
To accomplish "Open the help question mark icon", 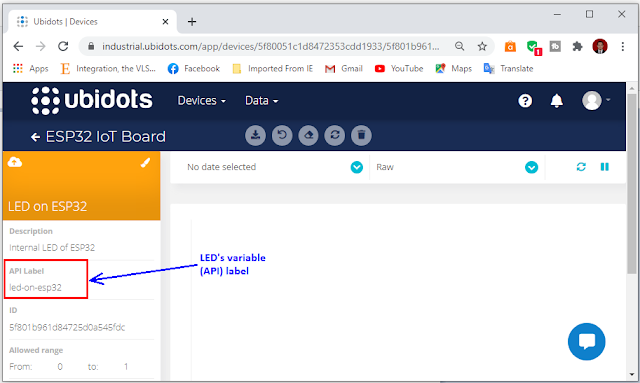I will click(525, 100).
